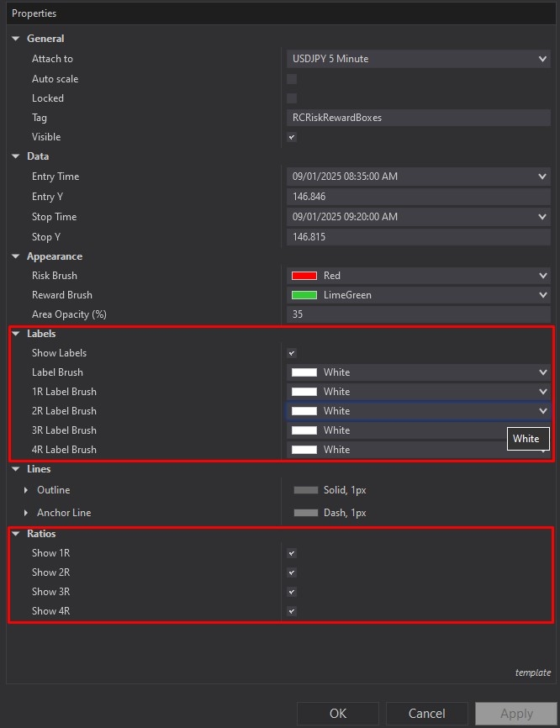The height and width of the screenshot is (728, 560).
Task: Collapse the Labels section
Action: [15, 333]
